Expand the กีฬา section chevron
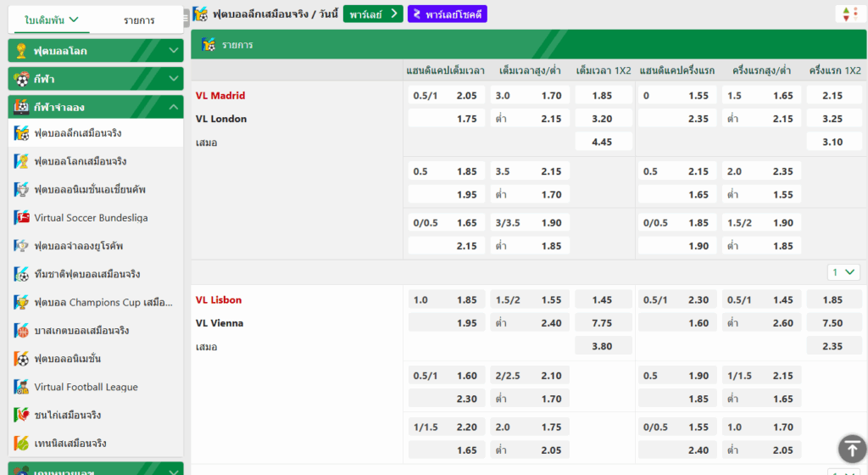 pyautogui.click(x=173, y=79)
